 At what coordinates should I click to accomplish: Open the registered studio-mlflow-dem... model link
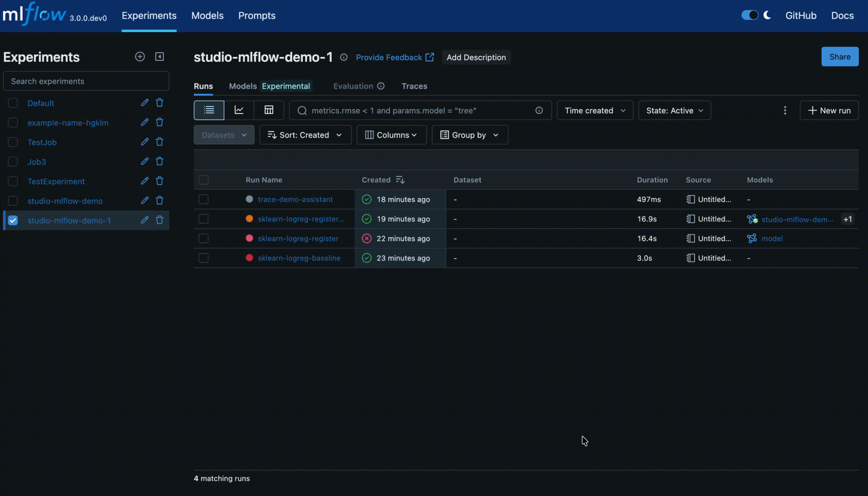coord(797,219)
